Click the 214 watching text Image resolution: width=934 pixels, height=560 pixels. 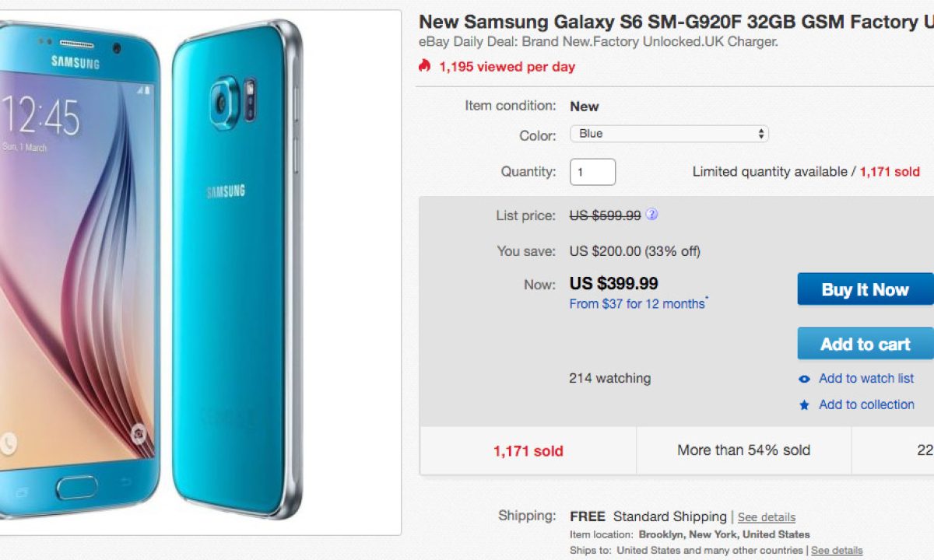[609, 379]
